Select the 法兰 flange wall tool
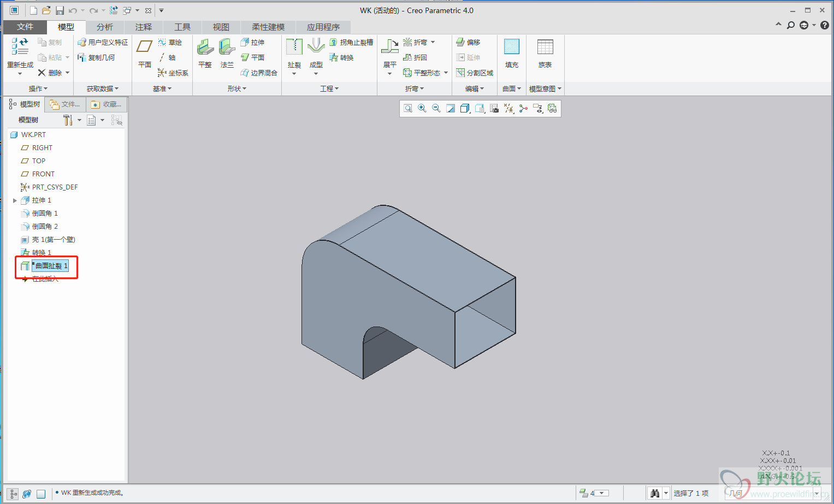 pyautogui.click(x=227, y=54)
